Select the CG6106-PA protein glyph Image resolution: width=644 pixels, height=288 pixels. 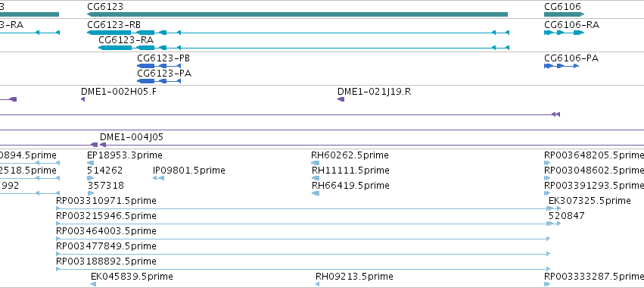click(x=562, y=66)
